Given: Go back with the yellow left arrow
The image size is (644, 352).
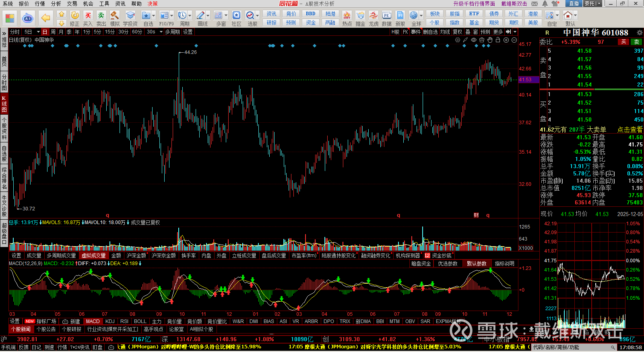Looking at the screenshot, I should [x=46, y=18].
